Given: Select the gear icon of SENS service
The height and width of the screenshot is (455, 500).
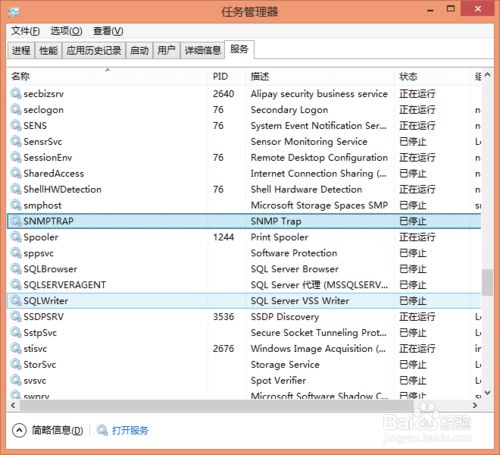Looking at the screenshot, I should pos(15,126).
